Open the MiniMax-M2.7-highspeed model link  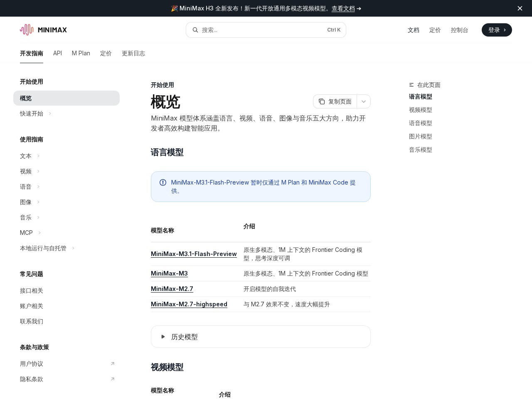(189, 304)
